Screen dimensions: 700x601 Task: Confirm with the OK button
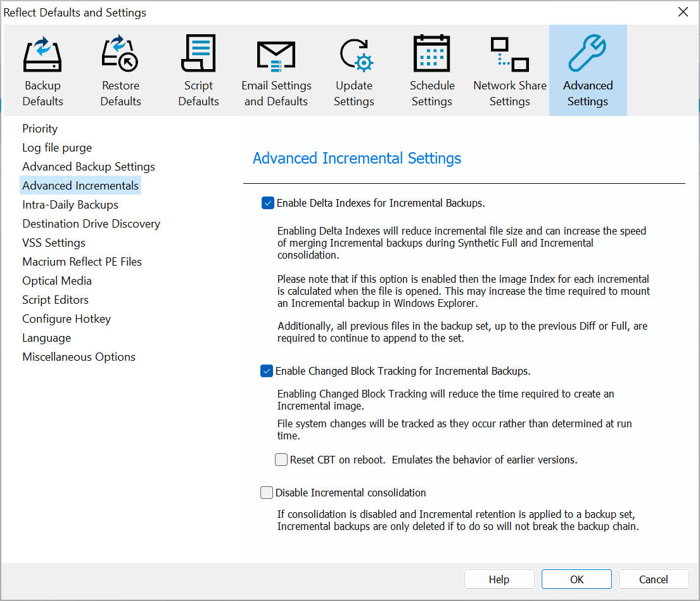click(576, 579)
